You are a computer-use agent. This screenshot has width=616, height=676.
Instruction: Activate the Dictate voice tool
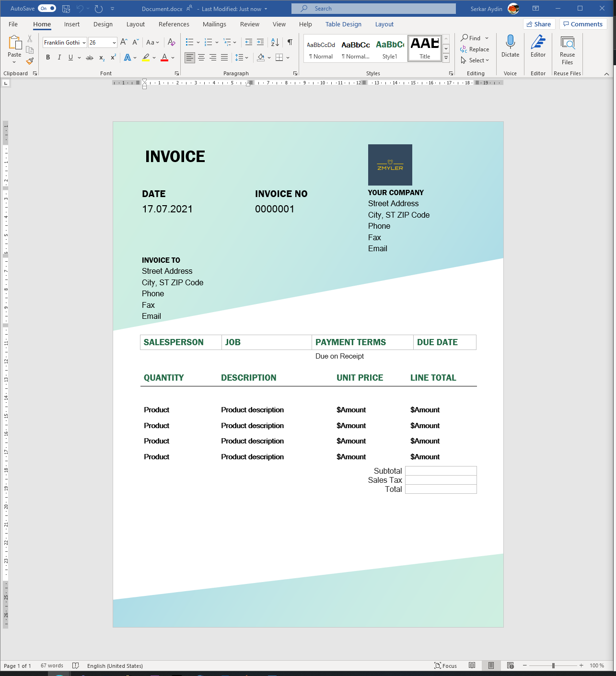pos(510,48)
